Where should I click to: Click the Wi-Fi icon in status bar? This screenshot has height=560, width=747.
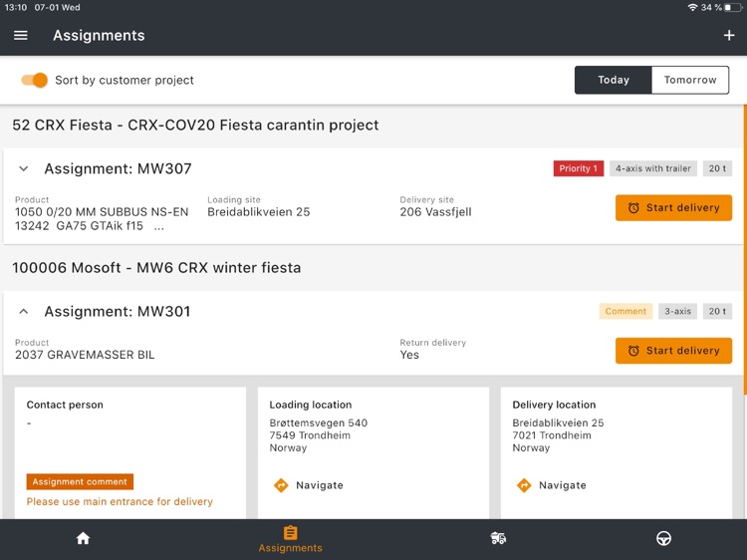(692, 8)
